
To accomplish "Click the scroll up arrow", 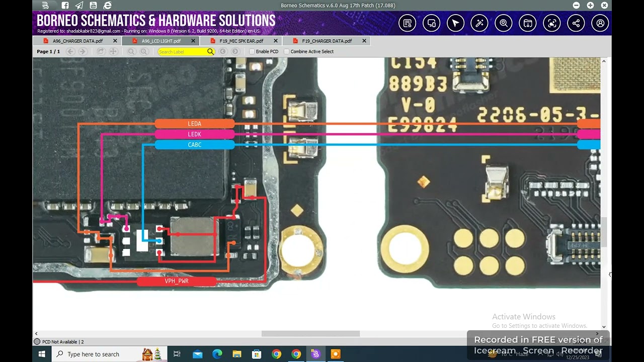I will click(604, 61).
